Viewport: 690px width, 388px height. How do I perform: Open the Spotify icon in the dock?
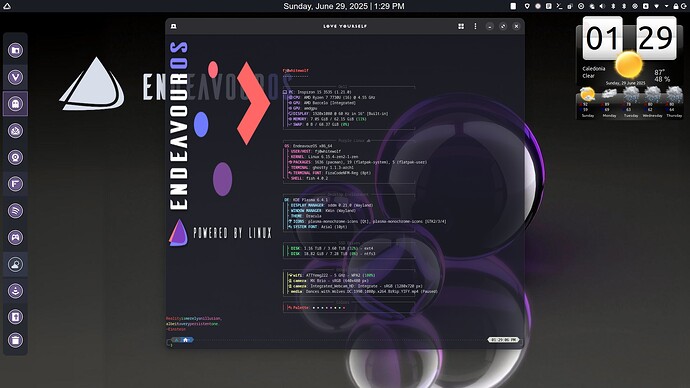15,211
